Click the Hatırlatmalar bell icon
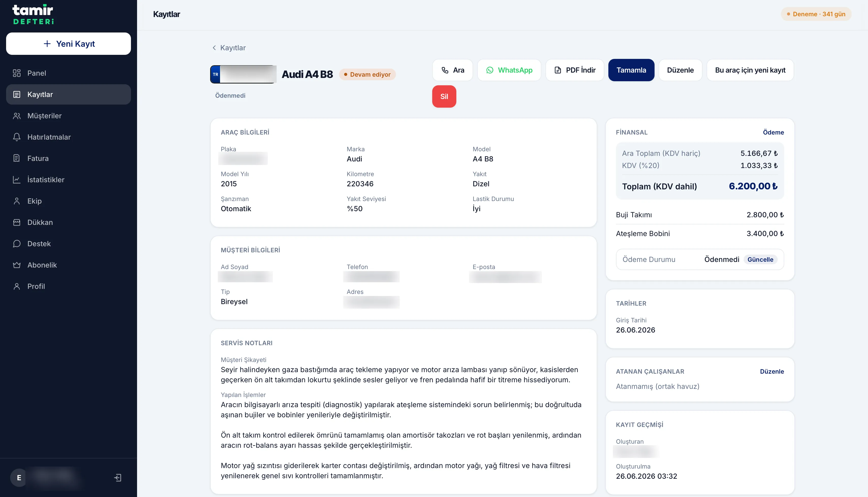Viewport: 868px width, 497px height. click(x=16, y=137)
